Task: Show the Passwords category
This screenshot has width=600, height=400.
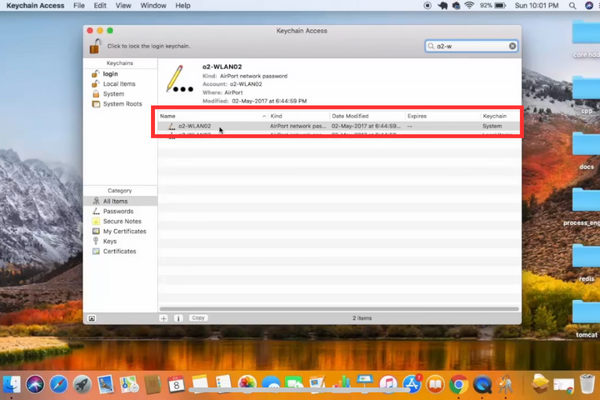Action: [118, 211]
